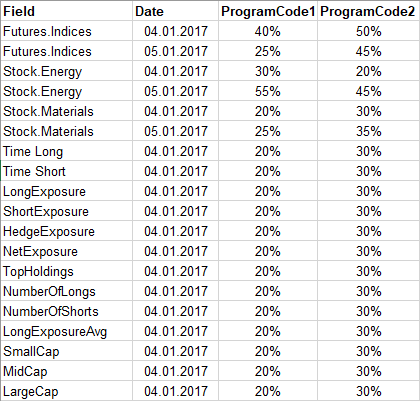Select the Time Long cell
The width and height of the screenshot is (420, 401).
[67, 151]
